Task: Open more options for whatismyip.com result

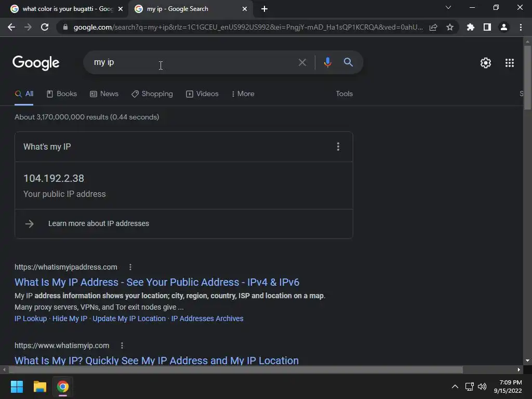Action: pyautogui.click(x=122, y=345)
